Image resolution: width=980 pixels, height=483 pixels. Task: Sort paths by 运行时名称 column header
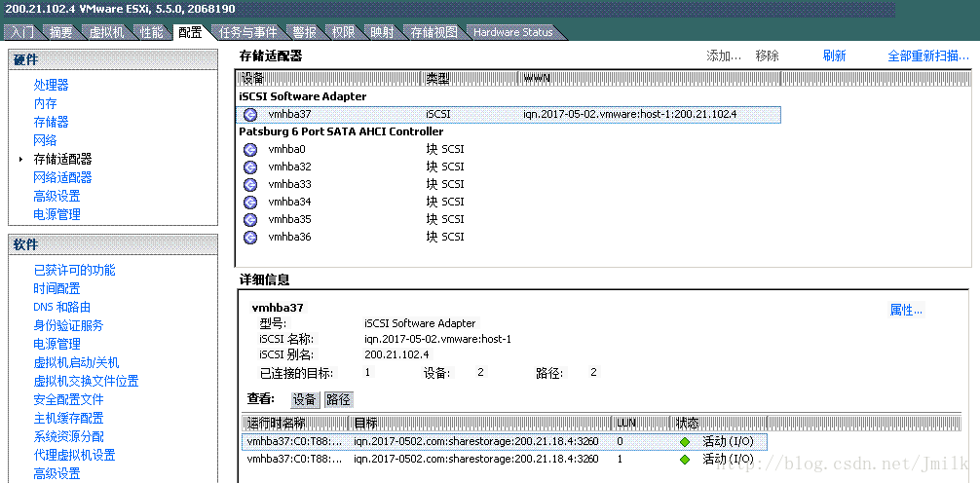tap(295, 423)
